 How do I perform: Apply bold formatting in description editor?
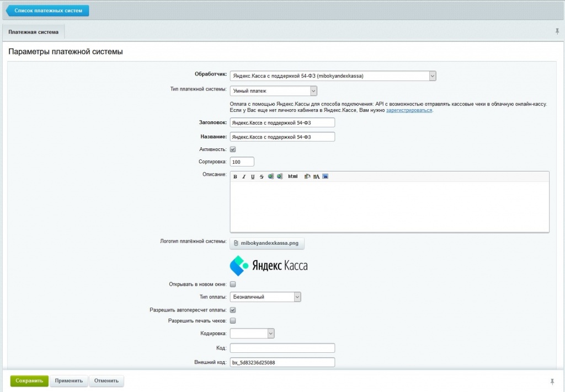click(x=235, y=177)
